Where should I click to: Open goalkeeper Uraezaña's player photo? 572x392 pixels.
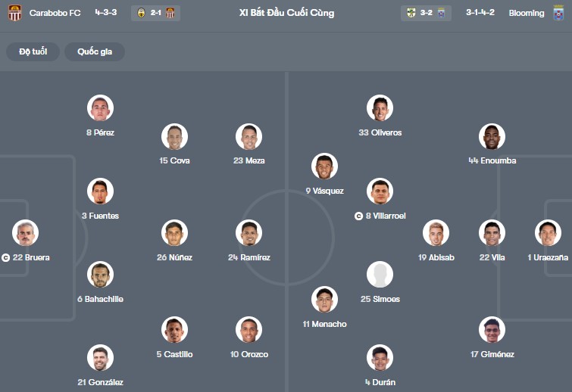click(x=548, y=233)
